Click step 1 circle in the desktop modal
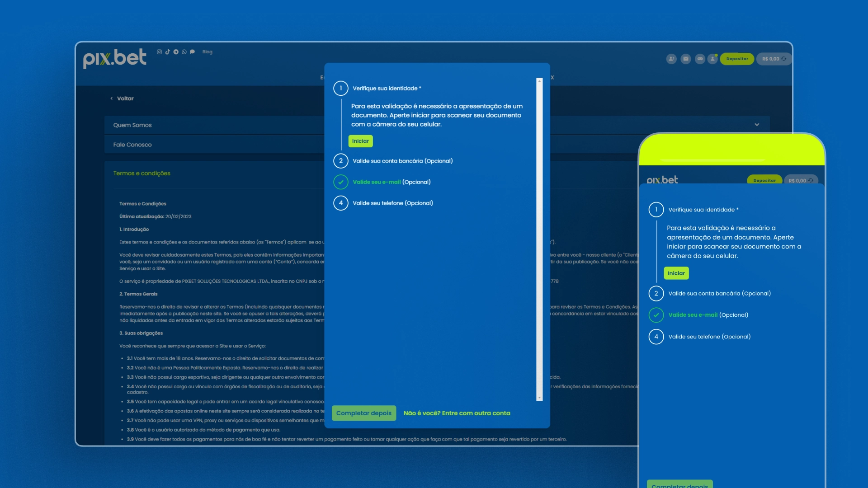 pos(341,88)
